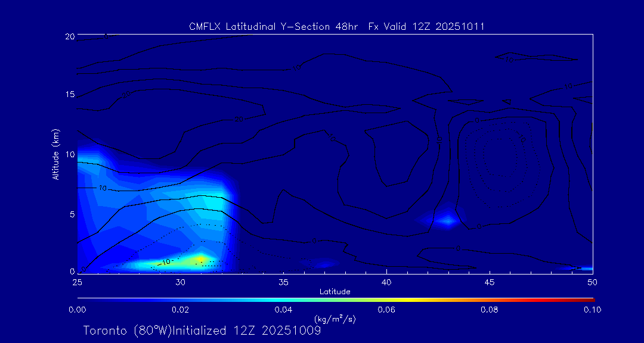This screenshot has width=644, height=343.
Task: Click the orange-yellow flux maximum near latitude 31
Action: 200,258
